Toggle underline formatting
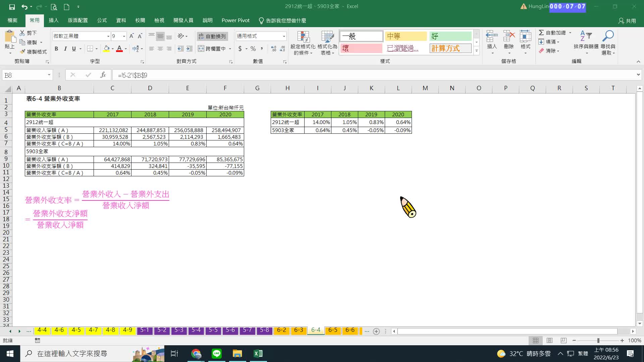This screenshot has width=644, height=362. tap(74, 49)
